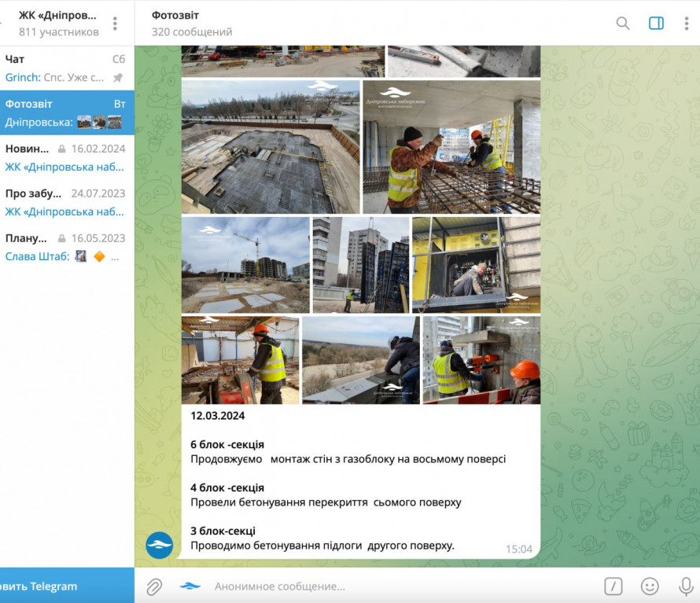Open photo of formwork panels near apartment block
The image size is (700, 603).
pyautogui.click(x=361, y=265)
